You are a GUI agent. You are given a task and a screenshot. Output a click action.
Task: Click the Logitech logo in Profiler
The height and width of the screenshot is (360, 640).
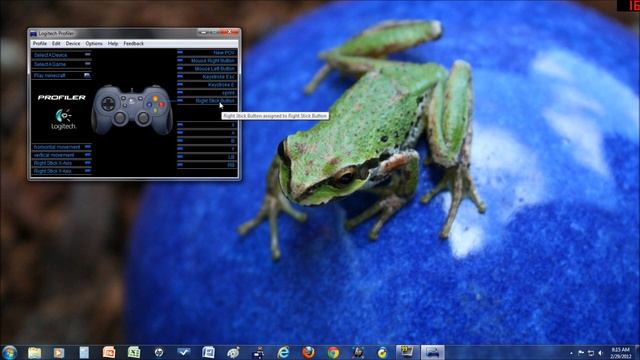pos(63,119)
